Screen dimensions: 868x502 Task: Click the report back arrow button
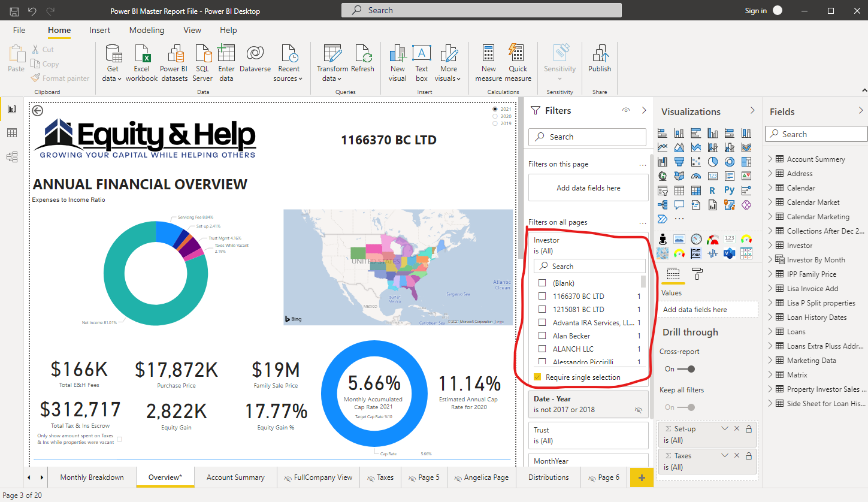[38, 111]
